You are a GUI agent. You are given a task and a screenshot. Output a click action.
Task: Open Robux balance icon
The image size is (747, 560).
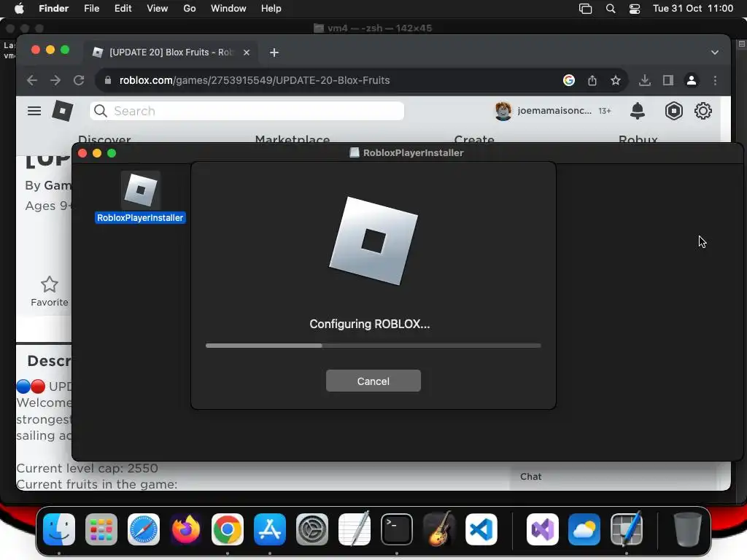pyautogui.click(x=673, y=111)
